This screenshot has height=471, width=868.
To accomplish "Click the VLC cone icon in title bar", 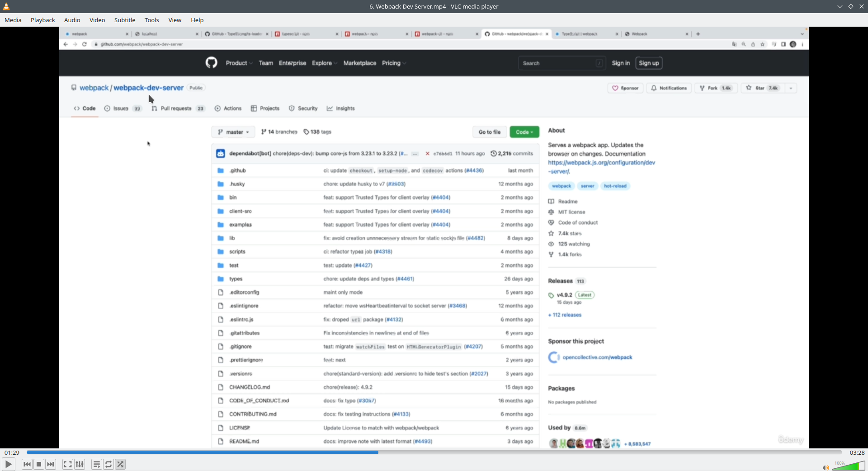I will click(6, 6).
